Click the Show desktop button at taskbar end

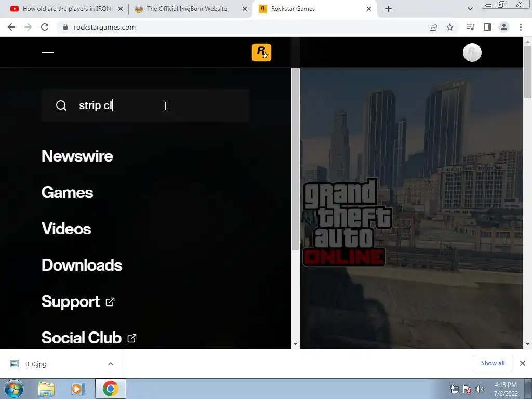[528, 389]
